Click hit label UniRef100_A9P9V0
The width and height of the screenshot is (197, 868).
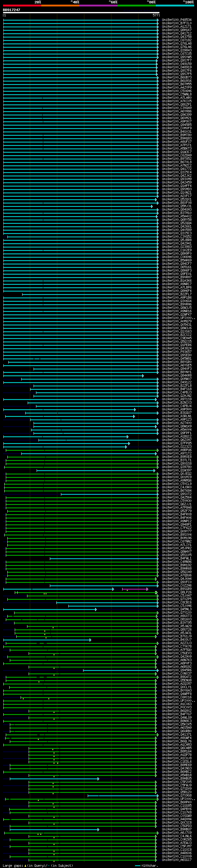pyautogui.click(x=176, y=410)
